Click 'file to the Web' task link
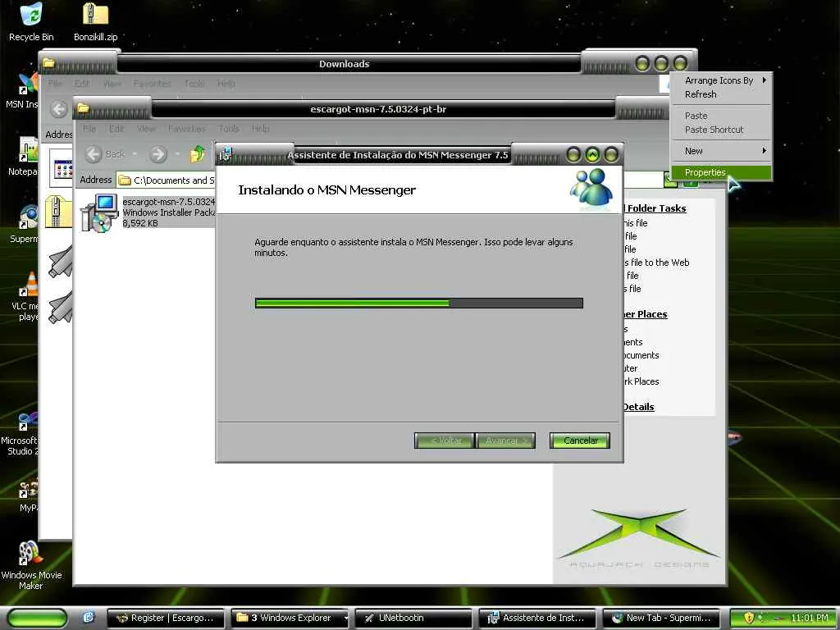Screen dimensions: 840x630 tap(657, 262)
